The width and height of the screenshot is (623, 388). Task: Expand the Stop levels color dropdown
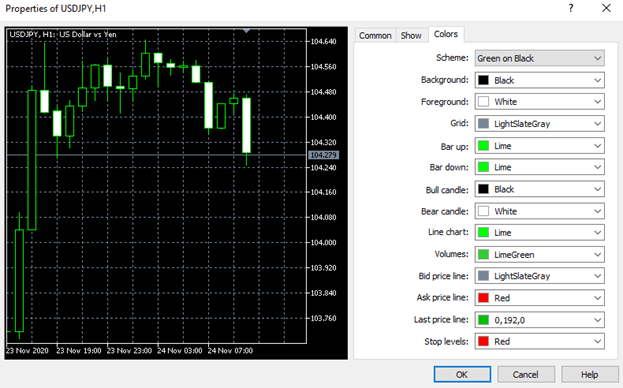(x=540, y=342)
